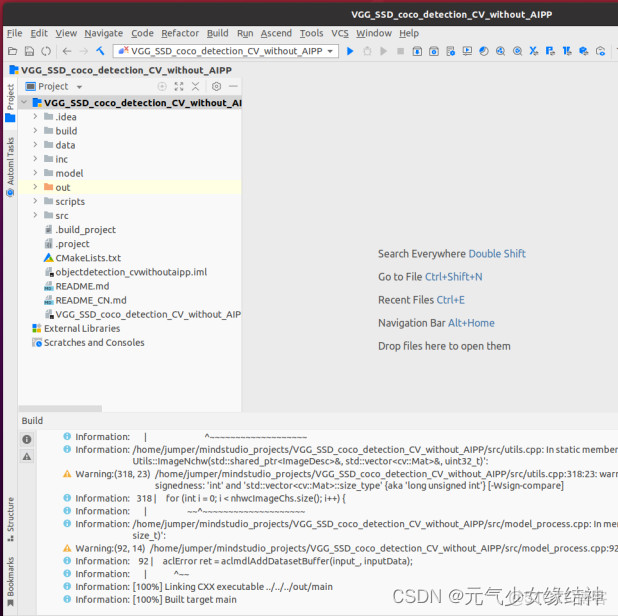The width and height of the screenshot is (618, 616).
Task: Toggle the Structure side tab
Action: click(x=10, y=519)
